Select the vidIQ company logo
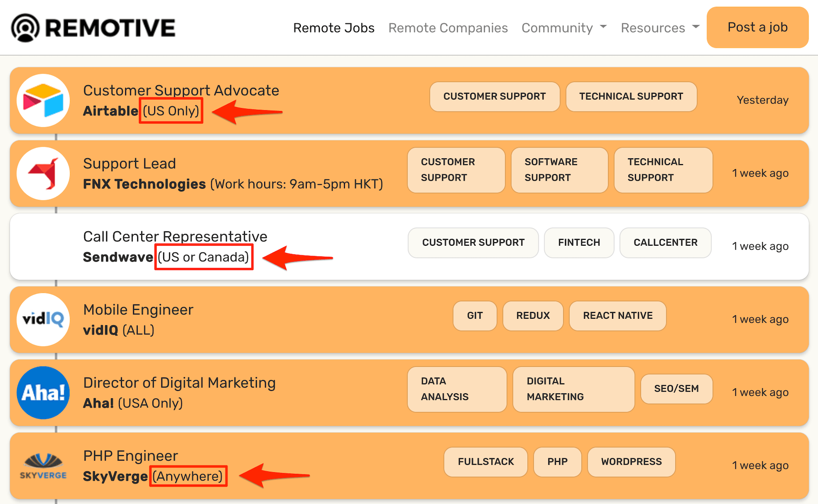Screen dimensions: 818x504 pos(44,319)
